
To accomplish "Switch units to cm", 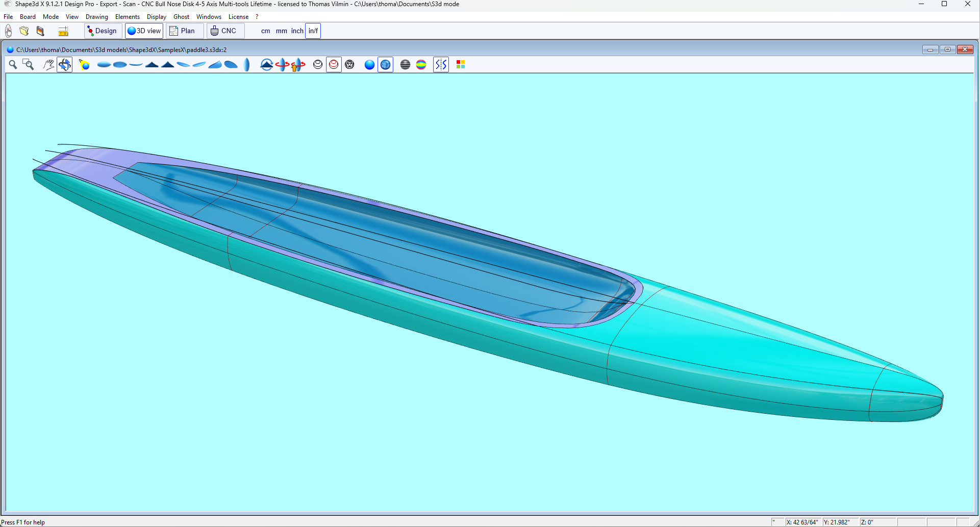I will click(265, 31).
